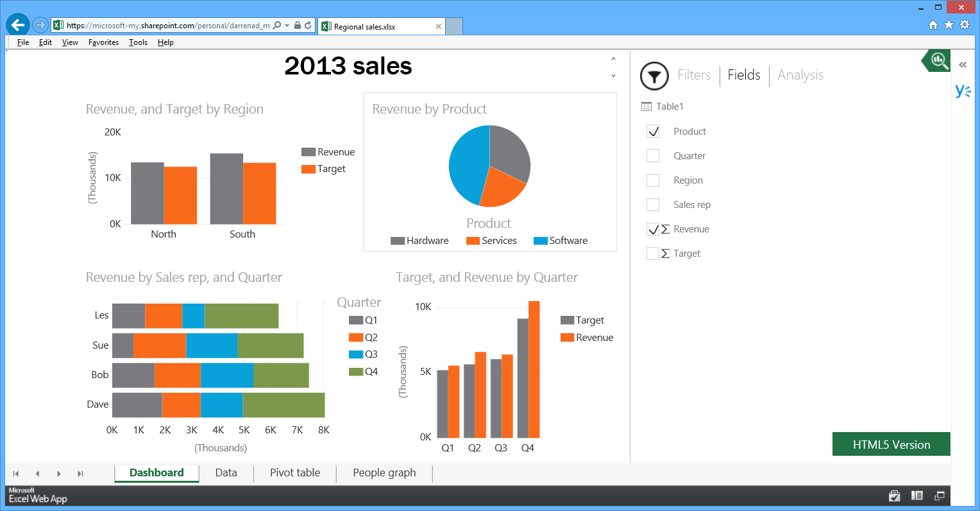
Task: Check the Quarter field checkbox
Action: [653, 156]
